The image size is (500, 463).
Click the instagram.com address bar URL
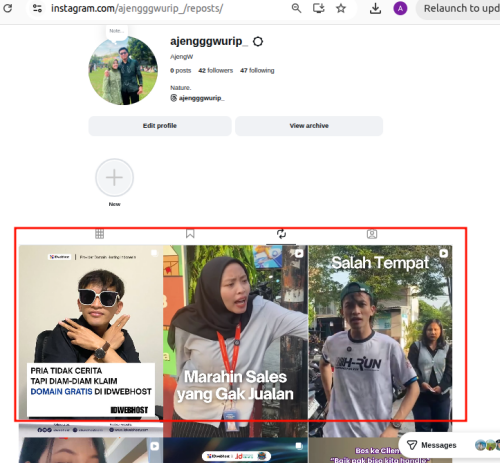click(137, 8)
